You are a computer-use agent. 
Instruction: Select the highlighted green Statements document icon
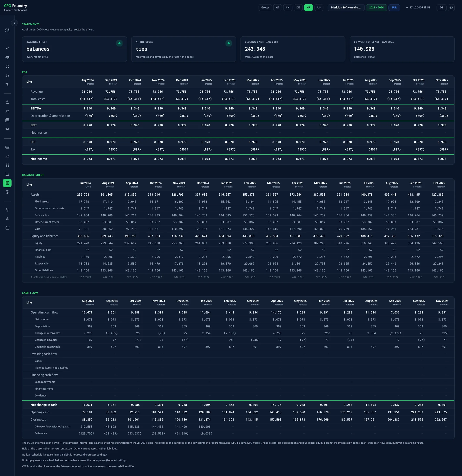(7, 183)
